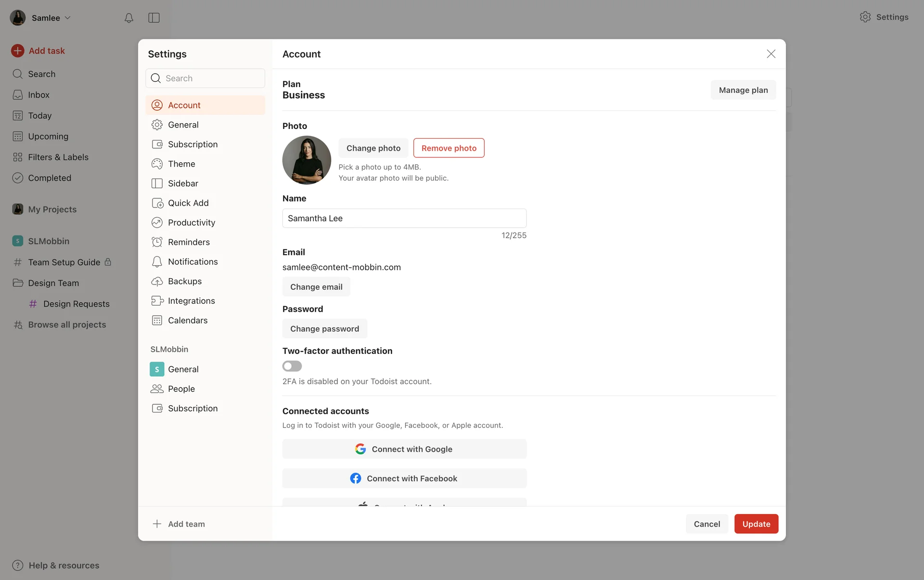Image resolution: width=924 pixels, height=580 pixels.
Task: Open Backups settings cloud icon
Action: click(157, 281)
